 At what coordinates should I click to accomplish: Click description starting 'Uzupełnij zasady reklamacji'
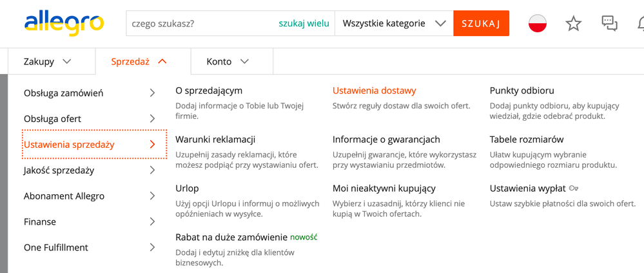coord(247,160)
